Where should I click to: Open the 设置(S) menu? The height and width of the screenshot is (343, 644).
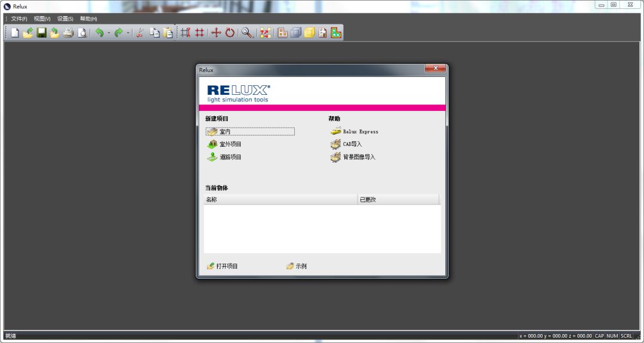point(65,19)
